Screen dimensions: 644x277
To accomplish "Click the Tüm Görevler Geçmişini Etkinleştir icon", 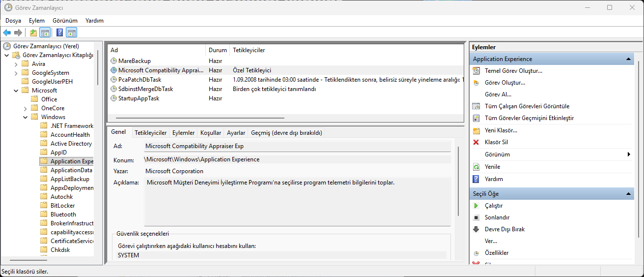I will coord(476,118).
